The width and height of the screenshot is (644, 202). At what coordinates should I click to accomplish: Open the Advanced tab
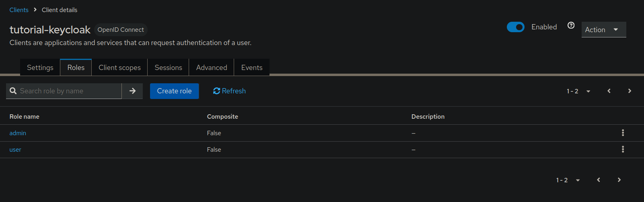pyautogui.click(x=212, y=68)
